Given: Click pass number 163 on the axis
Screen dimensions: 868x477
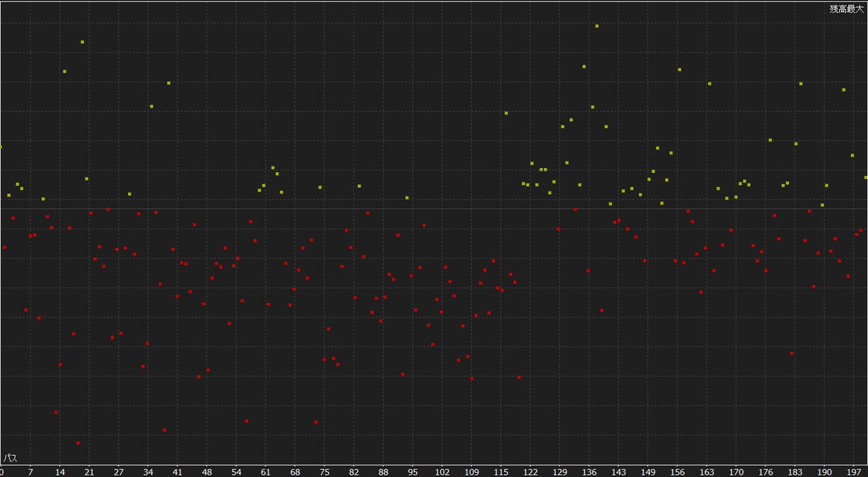Looking at the screenshot, I should (707, 471).
